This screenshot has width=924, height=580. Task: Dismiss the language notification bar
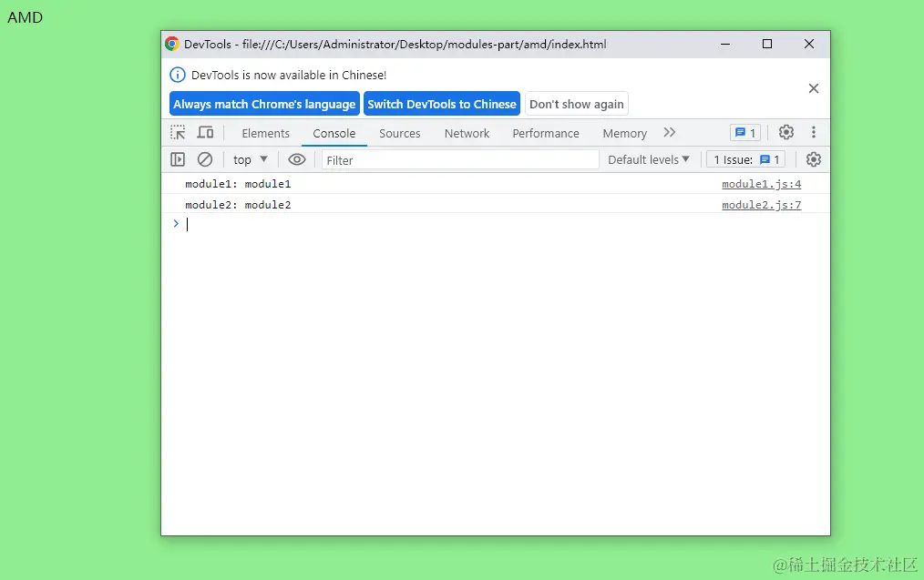pyautogui.click(x=813, y=88)
